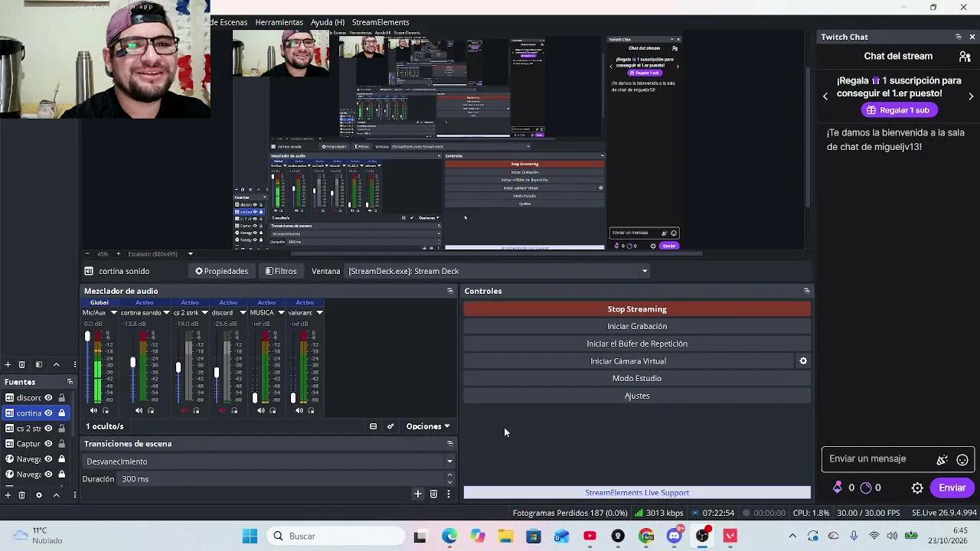This screenshot has height=551, width=980.
Task: Add a scene transition with plus icon
Action: [x=418, y=494]
